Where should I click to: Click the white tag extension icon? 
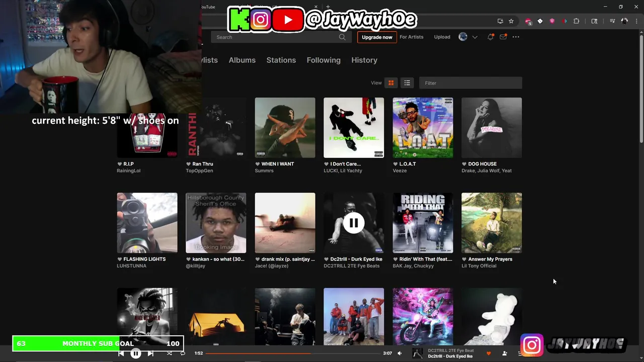[x=540, y=21]
